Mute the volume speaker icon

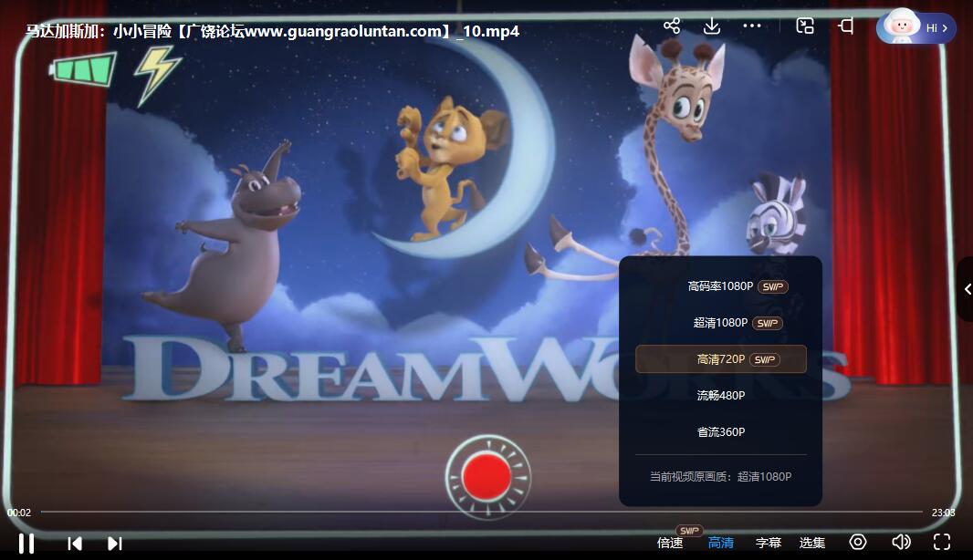pos(901,542)
